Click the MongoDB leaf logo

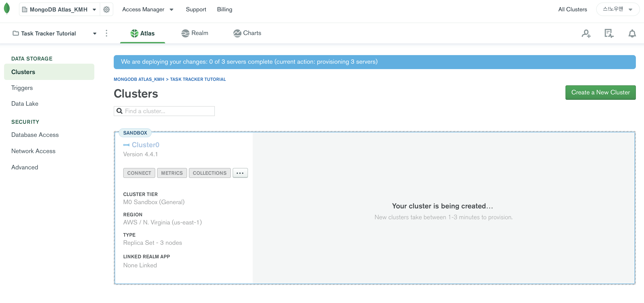point(7,9)
